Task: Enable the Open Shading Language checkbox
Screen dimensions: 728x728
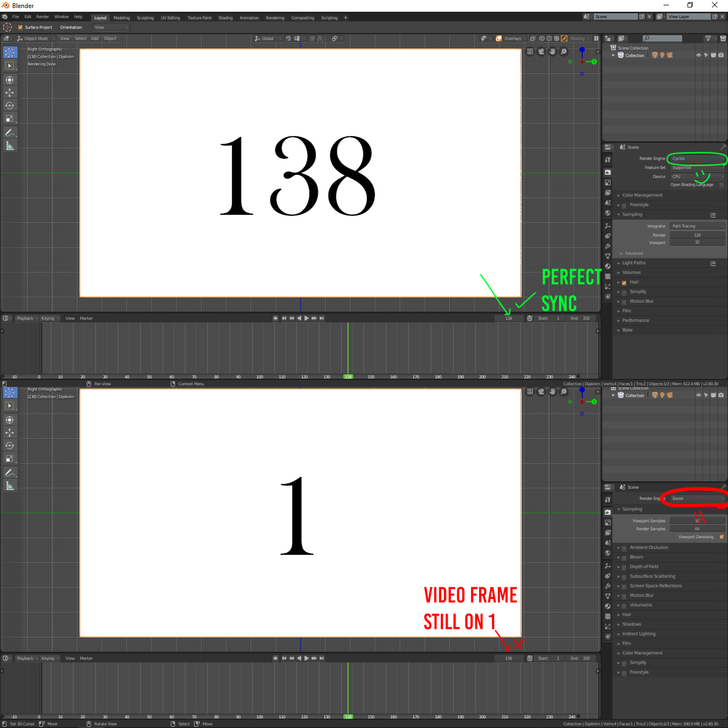Action: pos(722,185)
